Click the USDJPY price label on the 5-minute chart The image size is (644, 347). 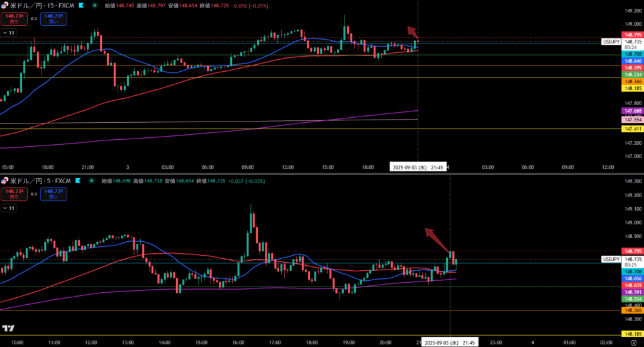(611, 259)
